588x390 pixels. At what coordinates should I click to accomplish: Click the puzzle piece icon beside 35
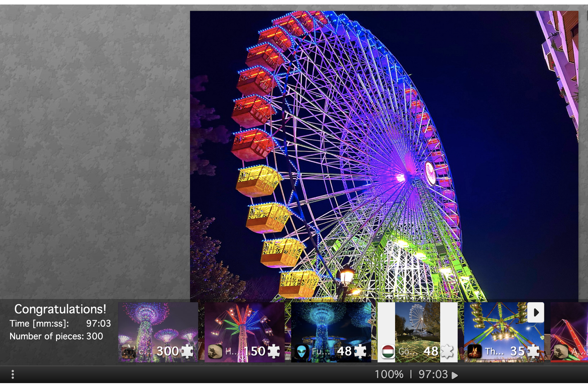533,351
